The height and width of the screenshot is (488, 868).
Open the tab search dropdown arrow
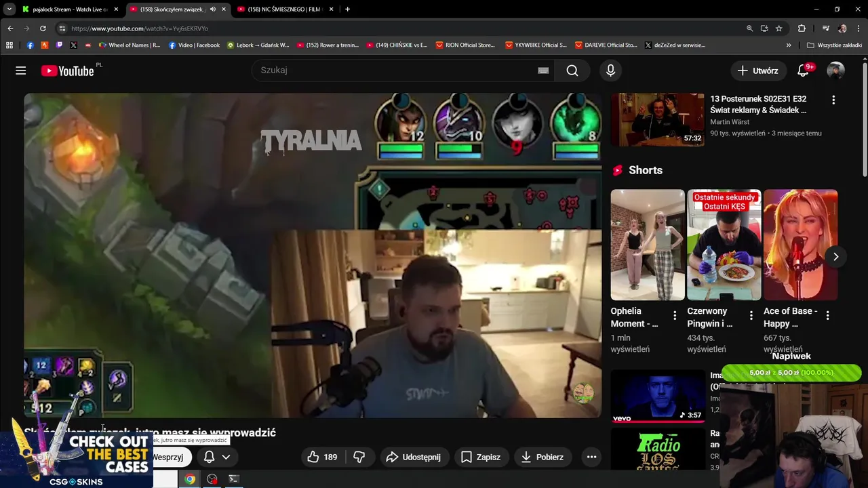coord(9,9)
